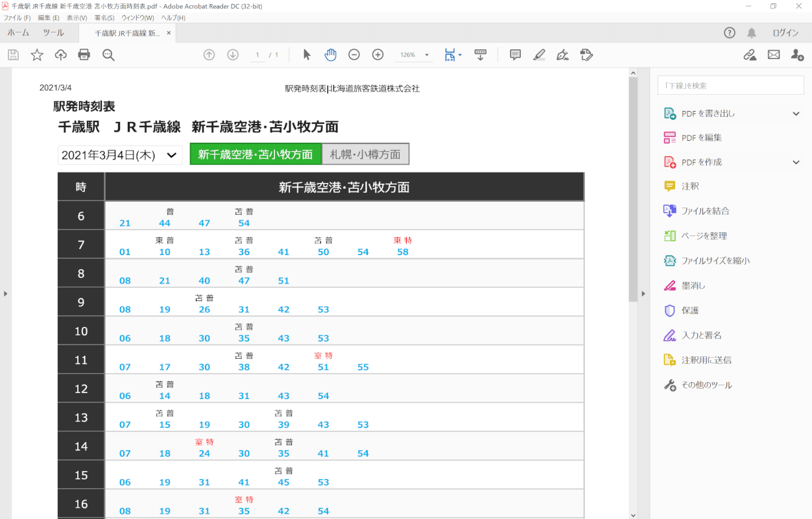This screenshot has width=812, height=519.
Task: Select the Hand pan tool
Action: pos(331,55)
